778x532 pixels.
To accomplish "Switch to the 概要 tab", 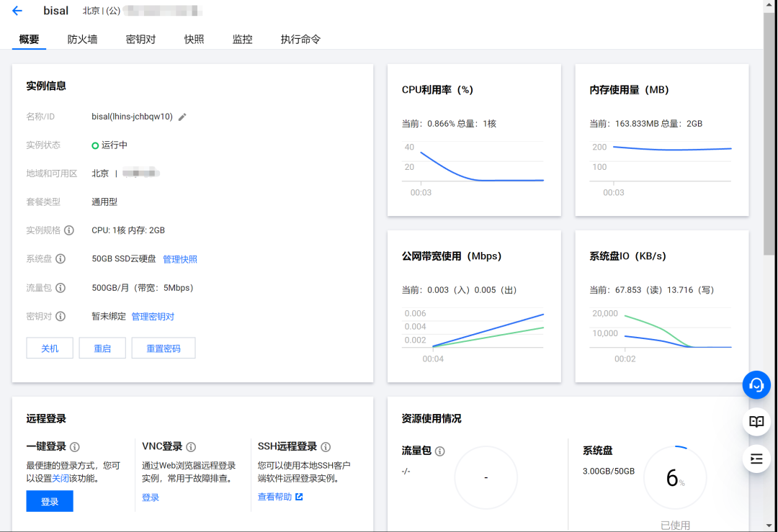I will (x=30, y=39).
